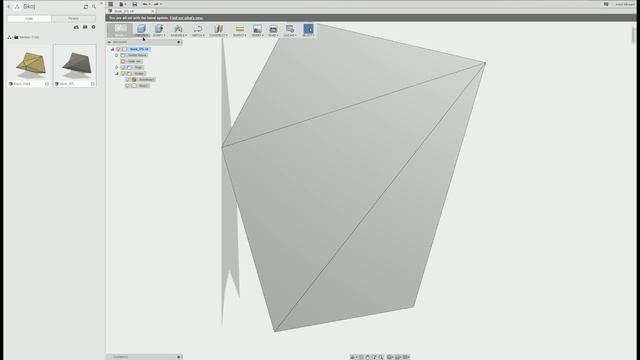
Task: Save the document with disk icon
Action: pyautogui.click(x=134, y=4)
